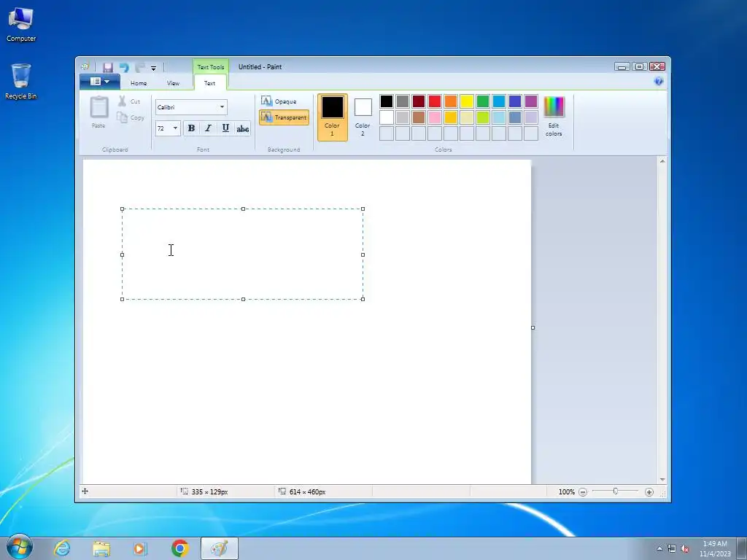Click the Computer desktop icon

21,25
